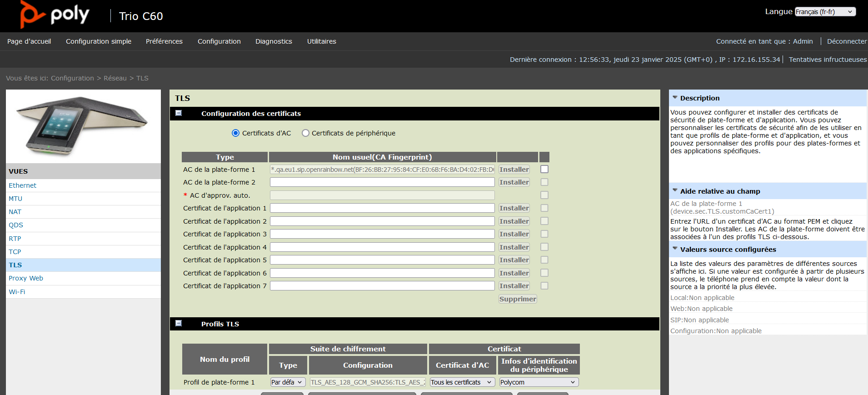Collapse the Valeurs source configurées triangle
The height and width of the screenshot is (395, 868).
click(x=675, y=249)
